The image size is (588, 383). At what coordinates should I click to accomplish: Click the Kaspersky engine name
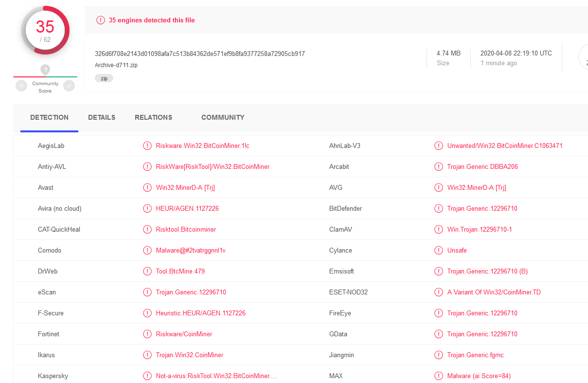(x=53, y=376)
